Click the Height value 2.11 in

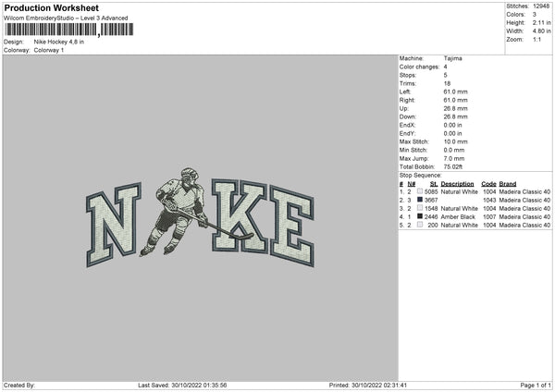point(541,22)
